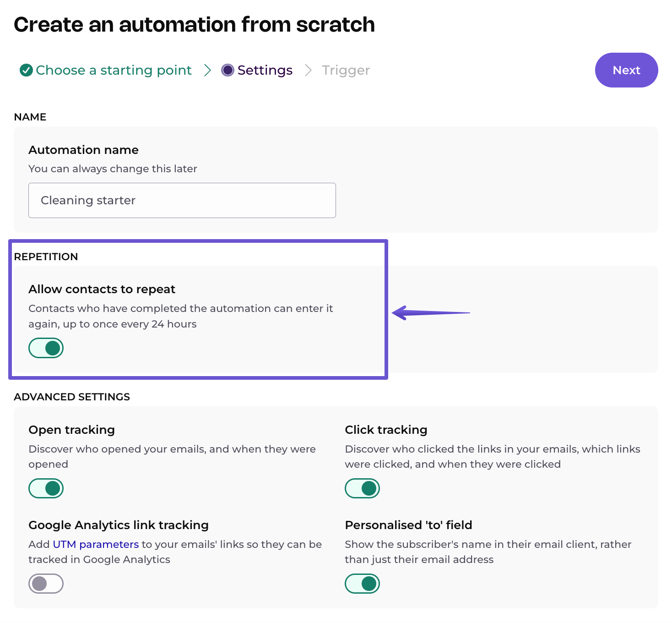This screenshot has width=672, height=623.
Task: Toggle Allow contacts to repeat
Action: point(46,348)
